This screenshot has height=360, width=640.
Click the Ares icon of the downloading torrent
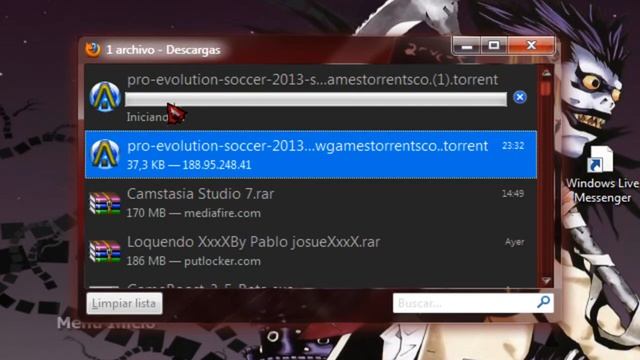point(105,96)
